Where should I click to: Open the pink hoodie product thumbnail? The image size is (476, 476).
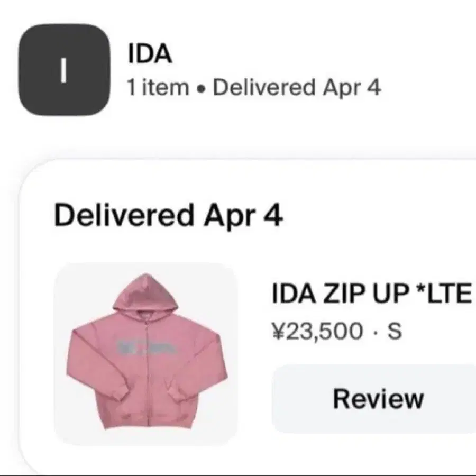pyautogui.click(x=145, y=354)
